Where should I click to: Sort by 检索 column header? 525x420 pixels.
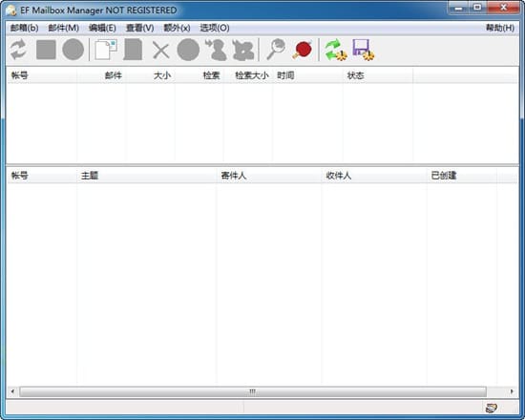pyautogui.click(x=199, y=75)
